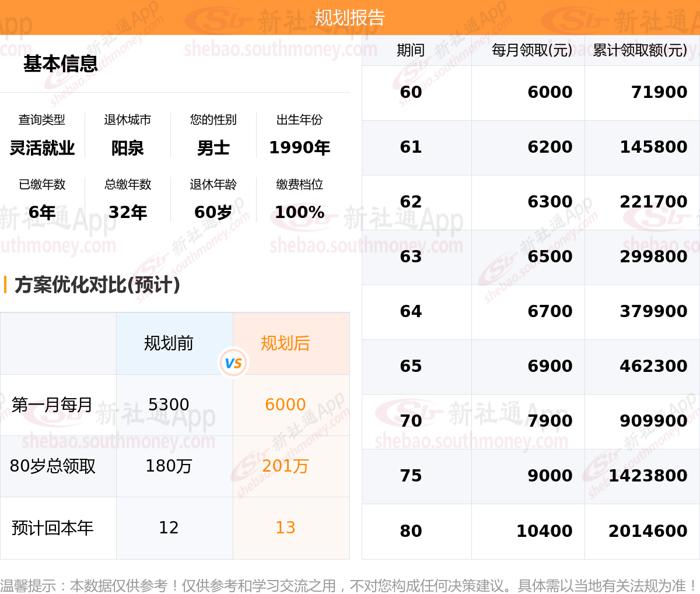Viewport: 700px width, 594px height.
Task: Click the 查询类型 label
Action: (42, 119)
